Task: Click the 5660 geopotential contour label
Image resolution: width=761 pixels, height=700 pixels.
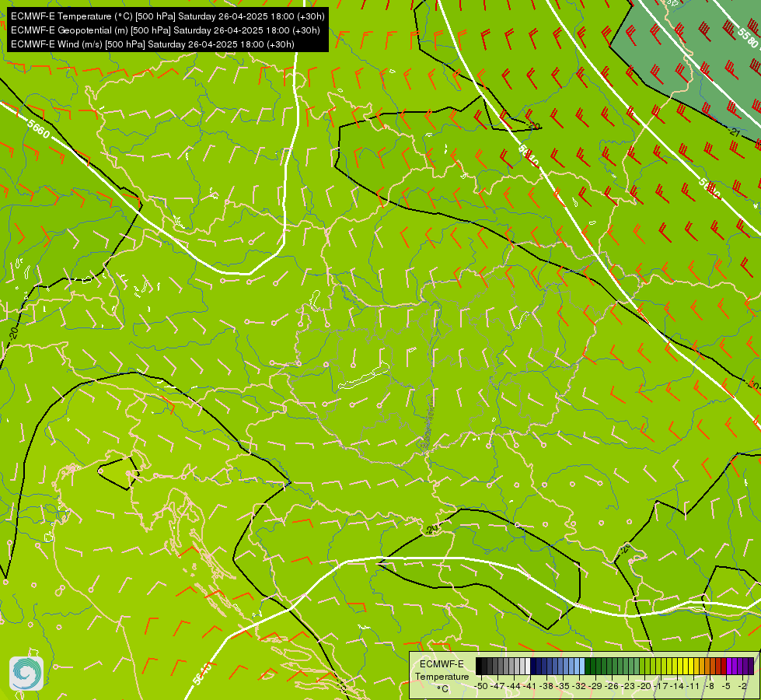Action: (x=38, y=129)
